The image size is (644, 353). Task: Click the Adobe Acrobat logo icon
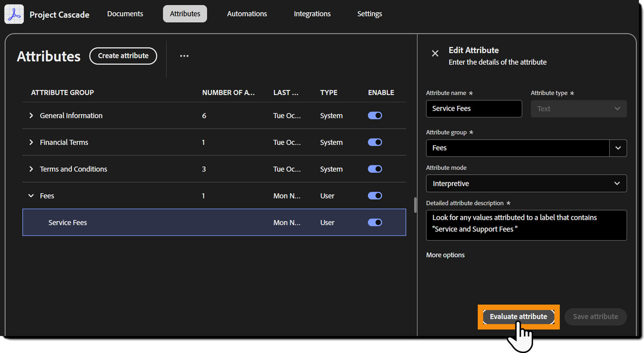pyautogui.click(x=14, y=14)
